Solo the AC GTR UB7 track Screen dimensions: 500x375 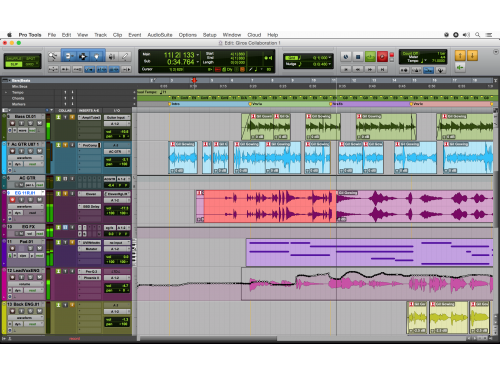pos(31,151)
